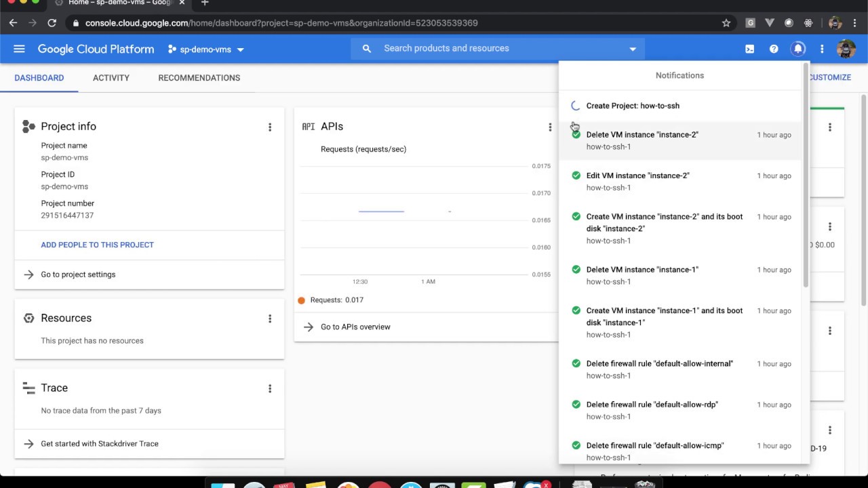Image resolution: width=868 pixels, height=488 pixels.
Task: Click the Create Project loading spinner
Action: [x=576, y=106]
